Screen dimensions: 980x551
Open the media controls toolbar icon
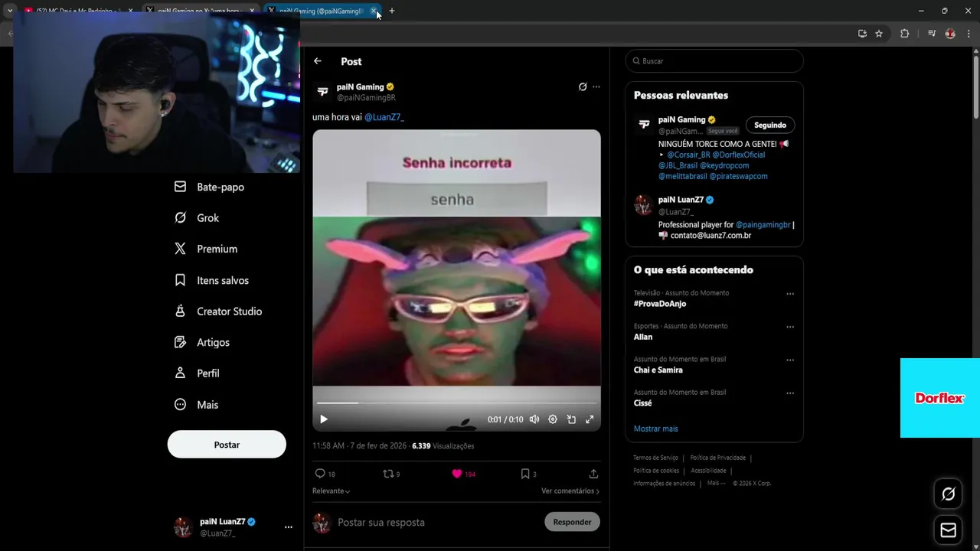pyautogui.click(x=932, y=34)
